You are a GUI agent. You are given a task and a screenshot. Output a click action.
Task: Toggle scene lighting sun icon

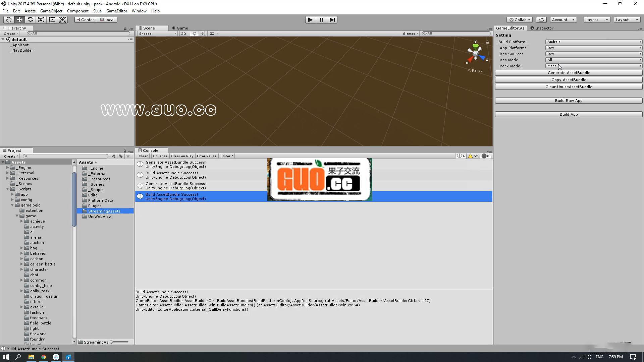pos(194,34)
